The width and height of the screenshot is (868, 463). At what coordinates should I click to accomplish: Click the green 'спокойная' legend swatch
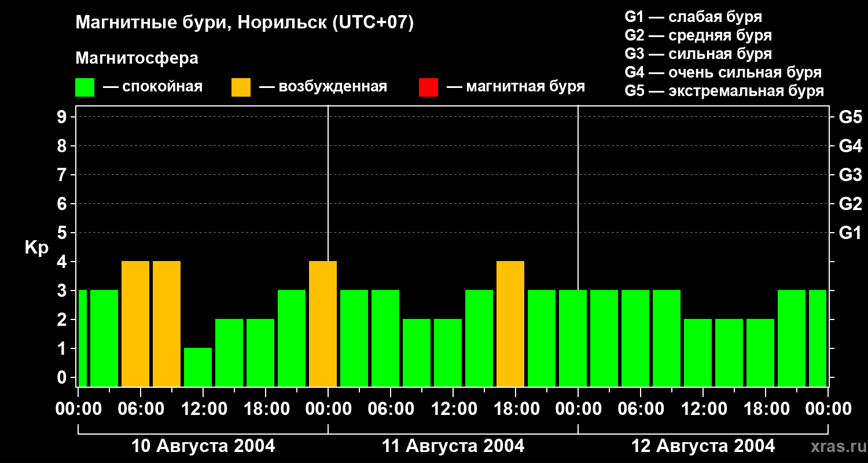[84, 87]
